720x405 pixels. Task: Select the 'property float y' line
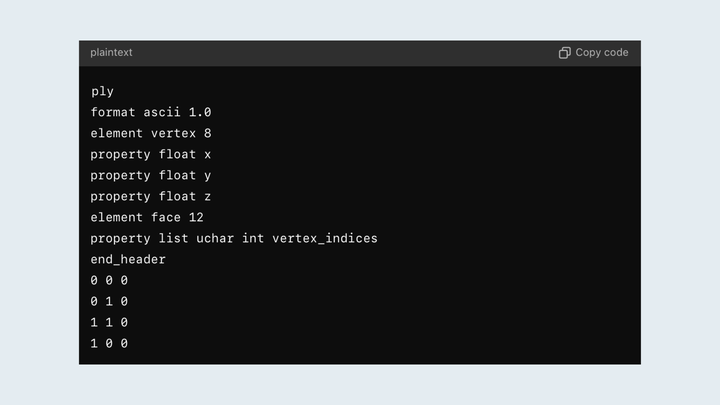tap(150, 176)
